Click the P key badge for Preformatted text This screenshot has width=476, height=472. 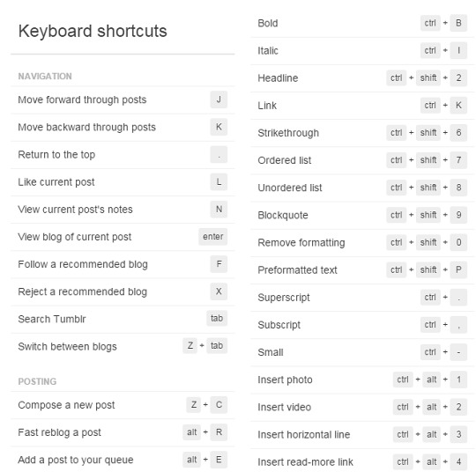pos(458,269)
